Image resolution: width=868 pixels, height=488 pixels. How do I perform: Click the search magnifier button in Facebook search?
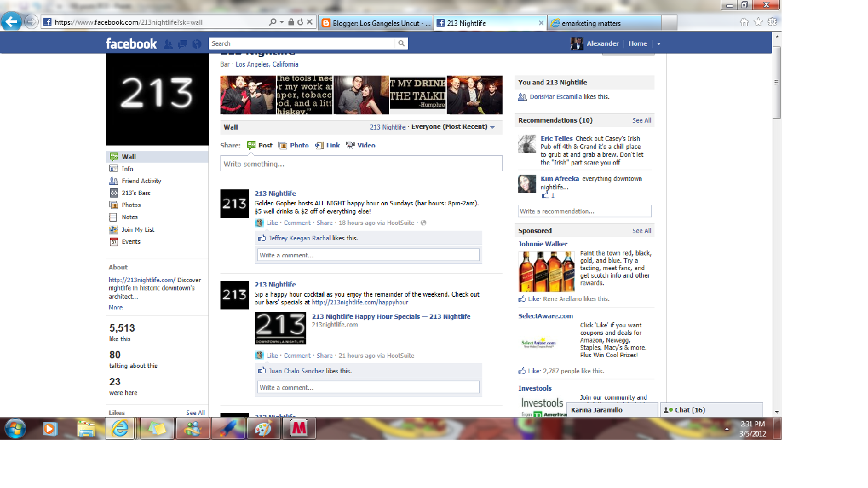[x=402, y=43]
